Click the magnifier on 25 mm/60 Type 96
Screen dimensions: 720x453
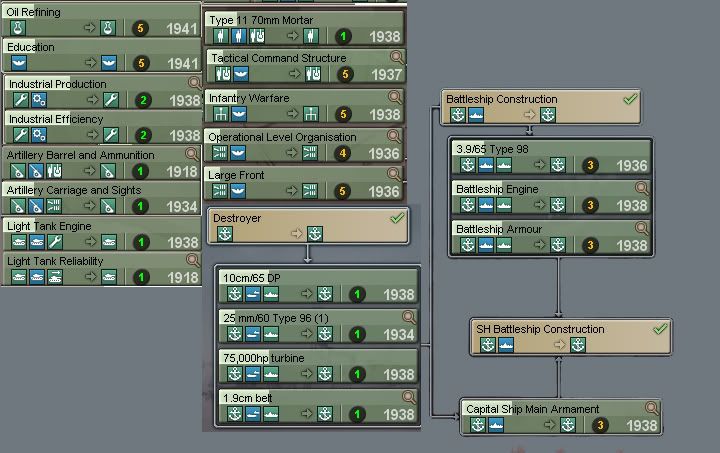[x=410, y=316]
